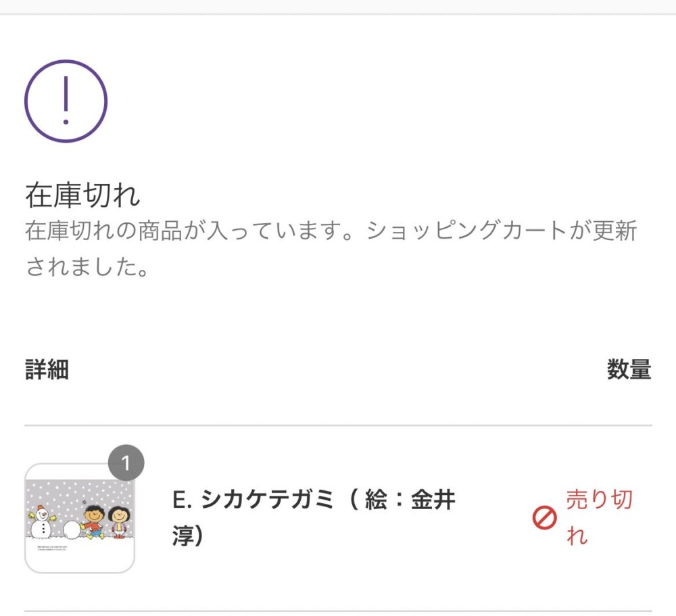676x616 pixels.
Task: Click the red 売り切れ status label
Action: 598,518
